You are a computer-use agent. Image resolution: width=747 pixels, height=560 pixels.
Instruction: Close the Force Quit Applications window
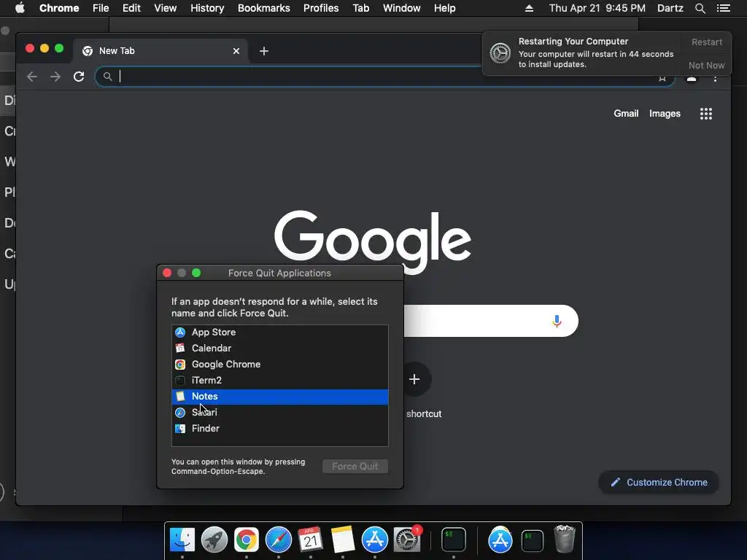pos(167,273)
